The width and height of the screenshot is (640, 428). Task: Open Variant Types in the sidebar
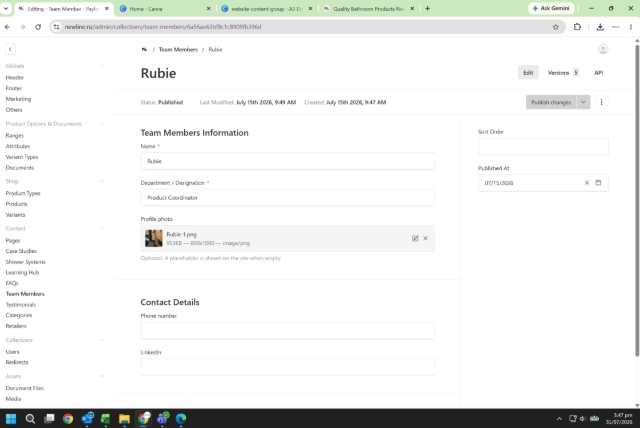point(22,157)
